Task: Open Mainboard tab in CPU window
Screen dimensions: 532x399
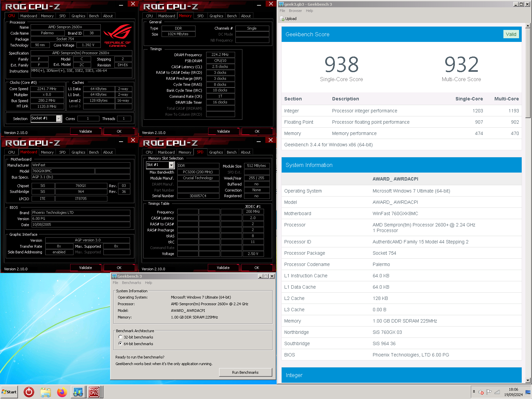Action: point(29,16)
